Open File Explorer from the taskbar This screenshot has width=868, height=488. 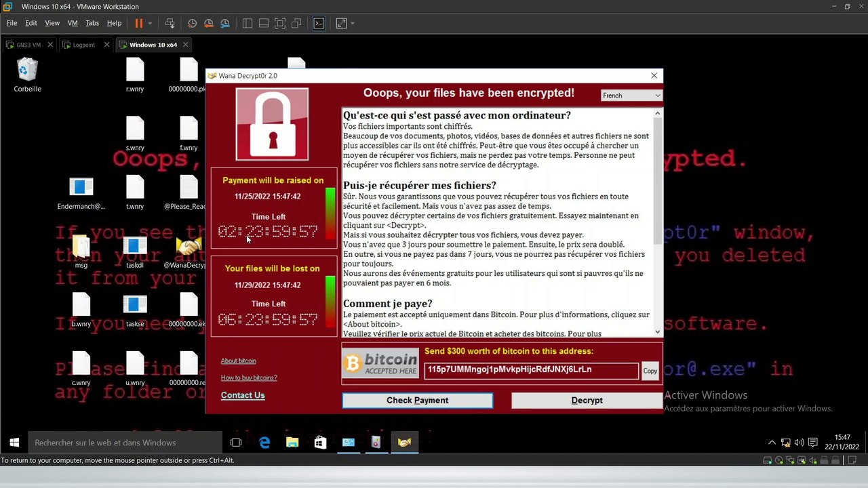292,443
